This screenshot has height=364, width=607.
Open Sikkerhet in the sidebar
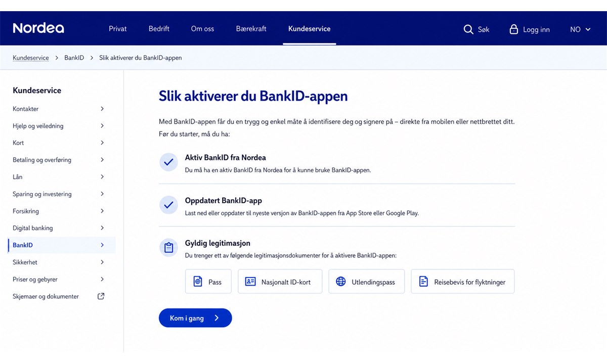[x=25, y=262]
